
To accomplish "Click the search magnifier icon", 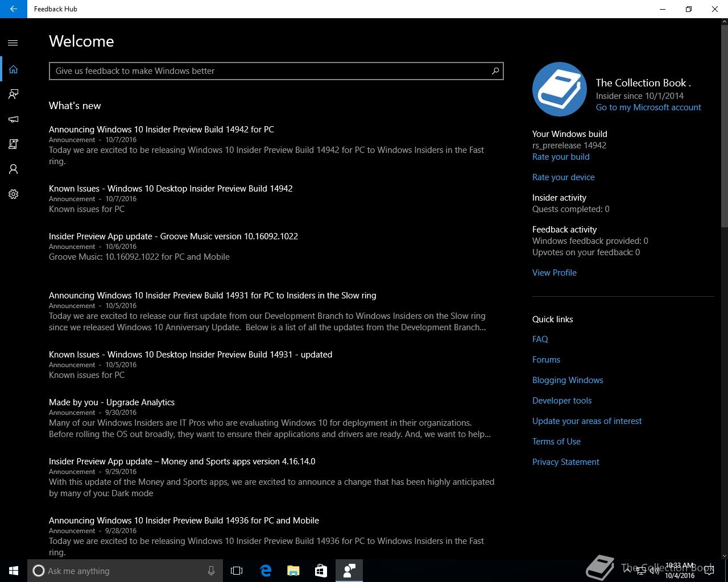I will 495,71.
